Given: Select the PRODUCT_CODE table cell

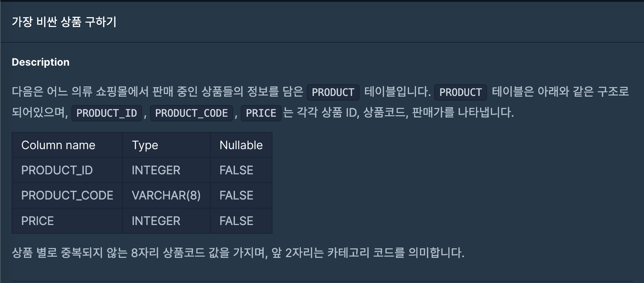Looking at the screenshot, I should pyautogui.click(x=67, y=195).
